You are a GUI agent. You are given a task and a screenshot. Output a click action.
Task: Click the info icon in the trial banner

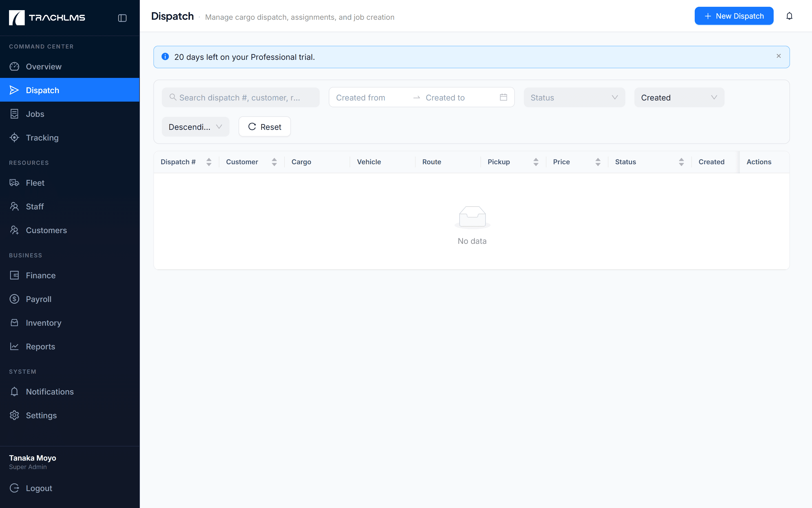click(165, 56)
